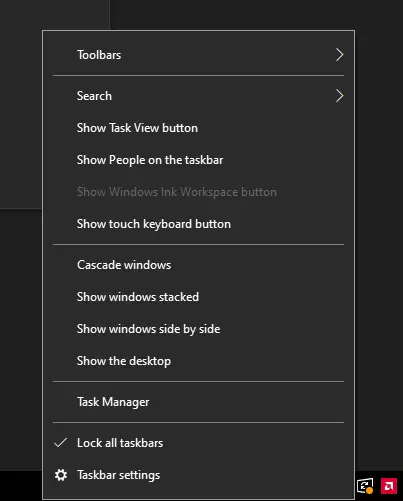The width and height of the screenshot is (403, 501).
Task: Choose Show windows side by side
Action: click(198, 329)
